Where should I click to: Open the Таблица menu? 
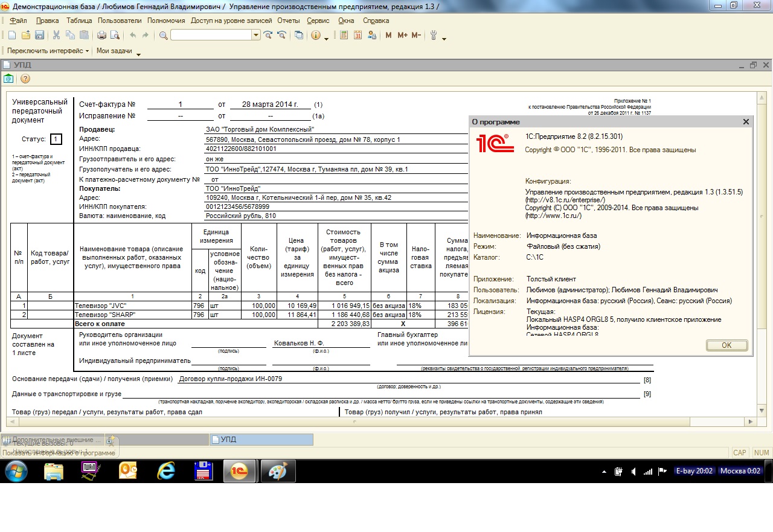[79, 21]
